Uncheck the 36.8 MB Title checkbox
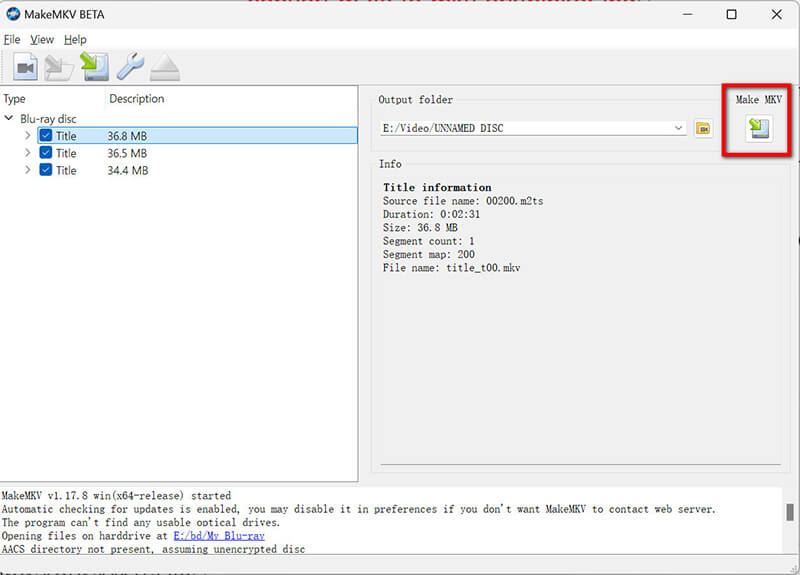 (46, 136)
